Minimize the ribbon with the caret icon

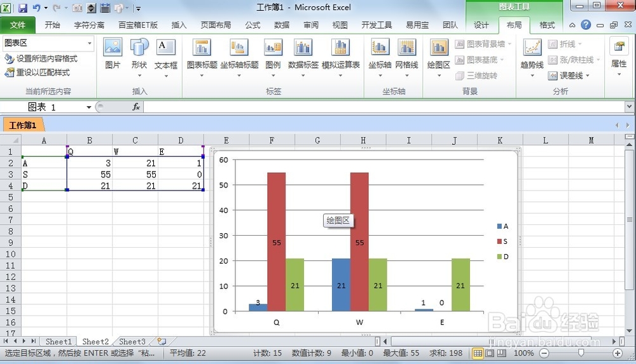572,25
